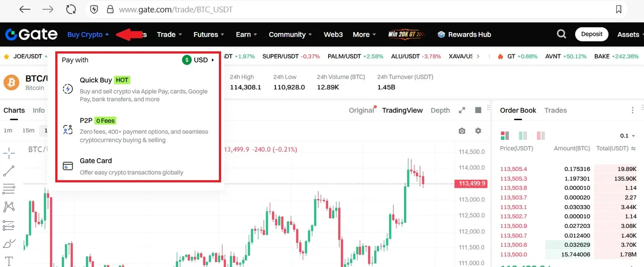Select the Gate Card option
The width and height of the screenshot is (644, 267).
point(138,166)
